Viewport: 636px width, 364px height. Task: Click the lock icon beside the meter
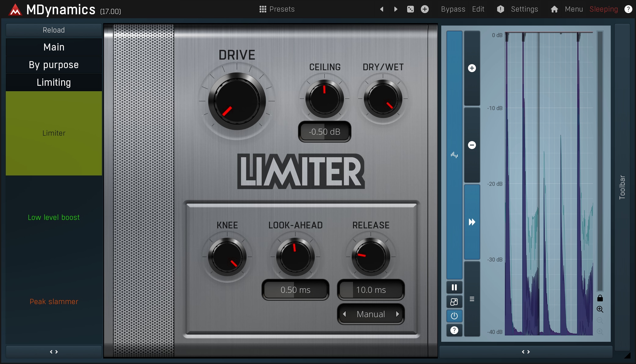click(600, 298)
